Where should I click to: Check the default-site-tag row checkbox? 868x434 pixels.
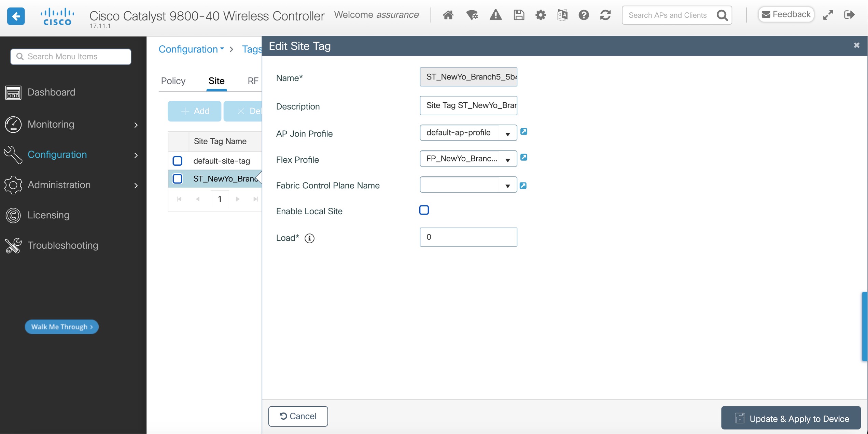coord(178,161)
